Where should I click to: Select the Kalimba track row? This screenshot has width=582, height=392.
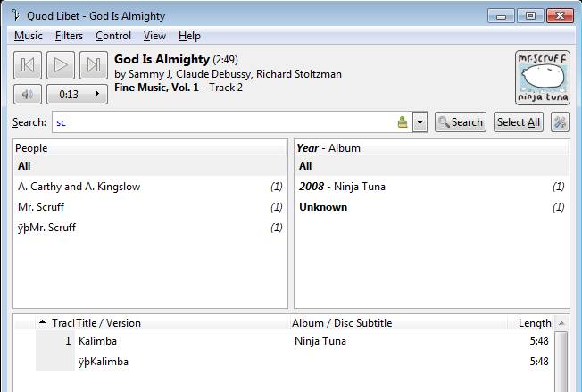(284, 341)
